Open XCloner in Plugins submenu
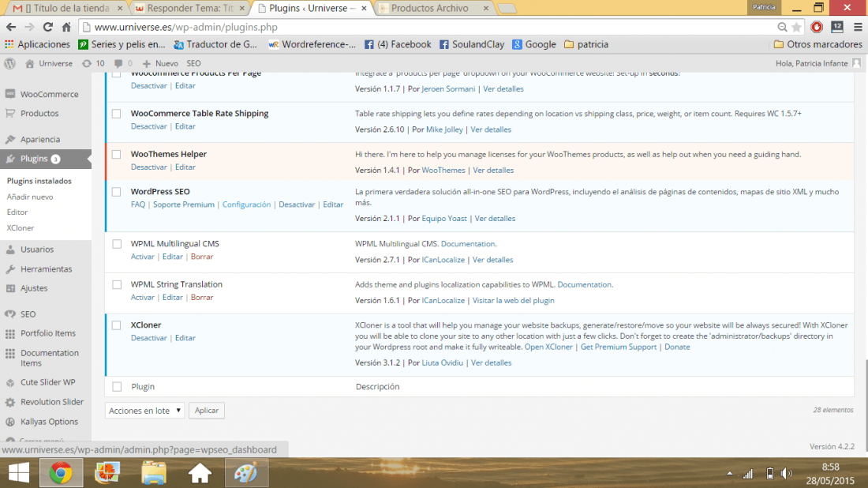 point(21,227)
